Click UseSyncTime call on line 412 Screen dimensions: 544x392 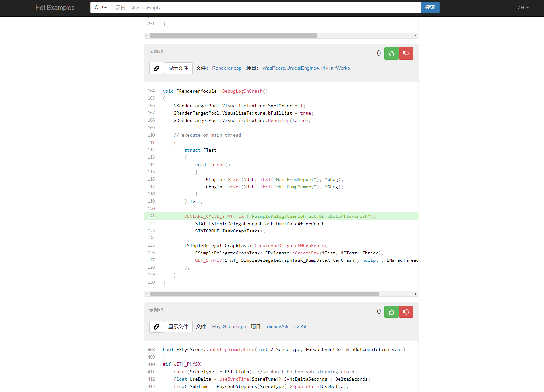click(234, 379)
